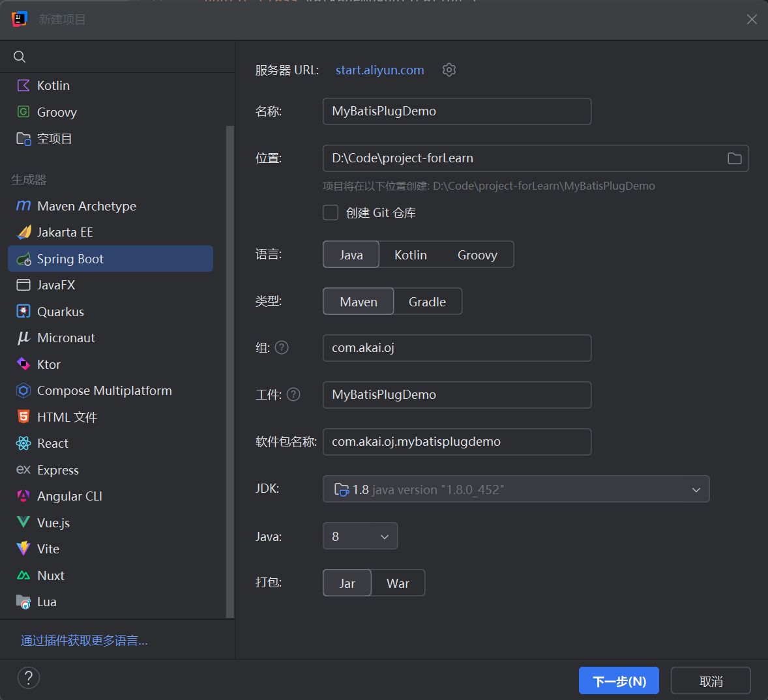768x700 pixels.
Task: Select the React generator icon
Action: pyautogui.click(x=23, y=443)
